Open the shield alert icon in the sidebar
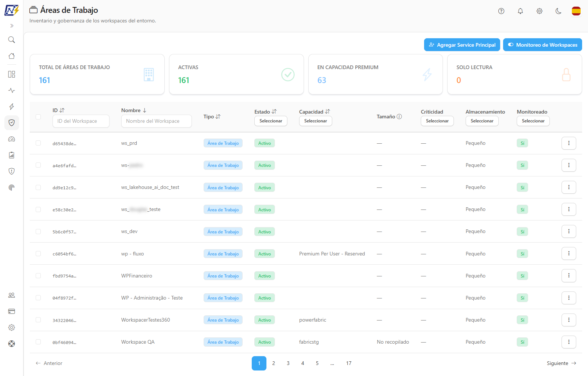 [12, 171]
